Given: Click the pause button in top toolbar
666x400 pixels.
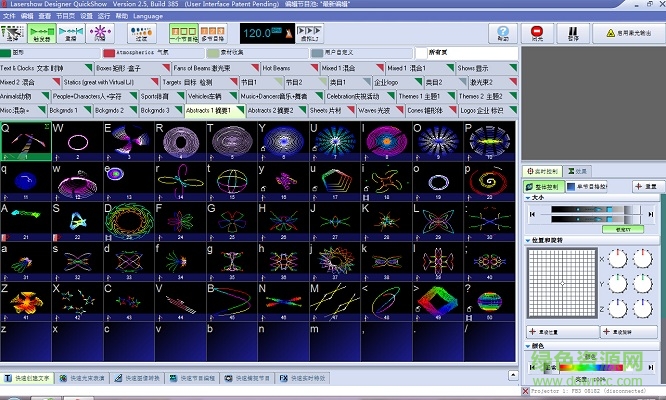Looking at the screenshot, I should click(573, 34).
